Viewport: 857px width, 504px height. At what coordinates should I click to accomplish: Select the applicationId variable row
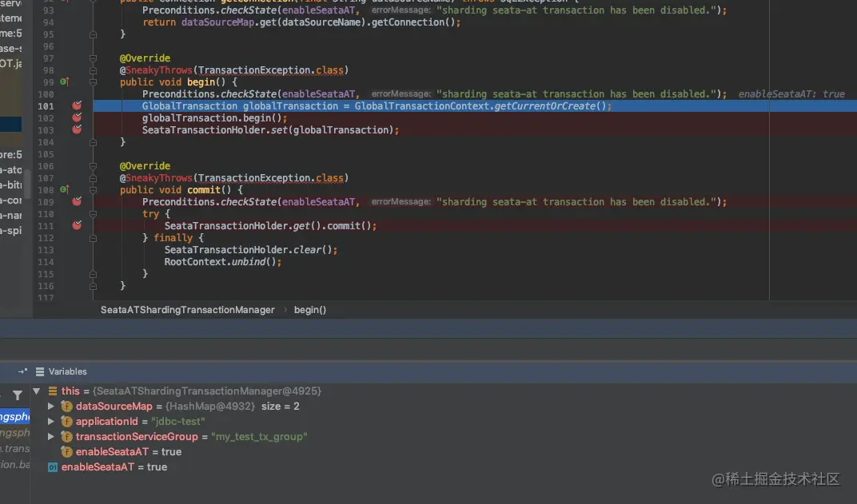(x=443, y=422)
